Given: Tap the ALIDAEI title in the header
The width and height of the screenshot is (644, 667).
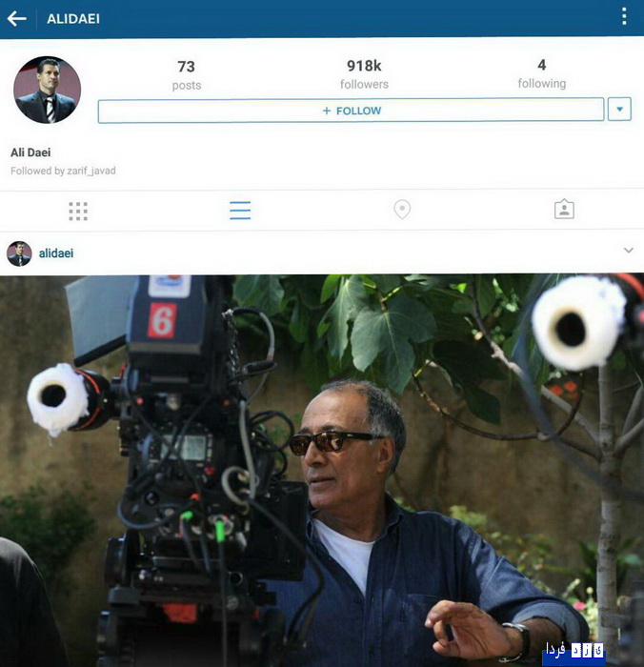Looking at the screenshot, I should click(x=73, y=19).
